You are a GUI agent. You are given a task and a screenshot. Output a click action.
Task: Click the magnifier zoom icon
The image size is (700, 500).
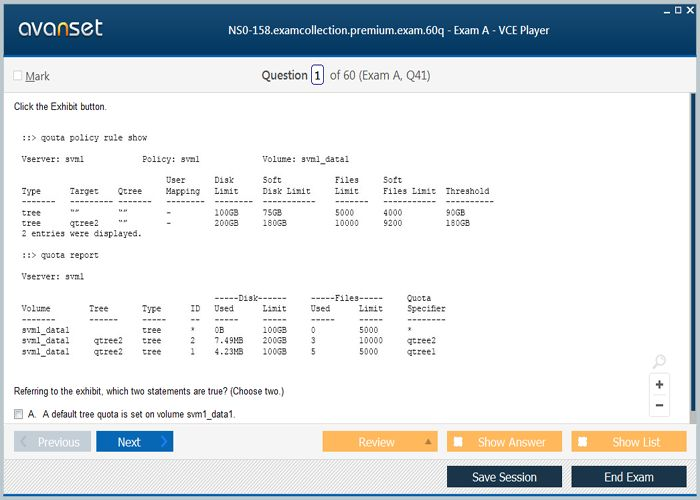tap(659, 361)
